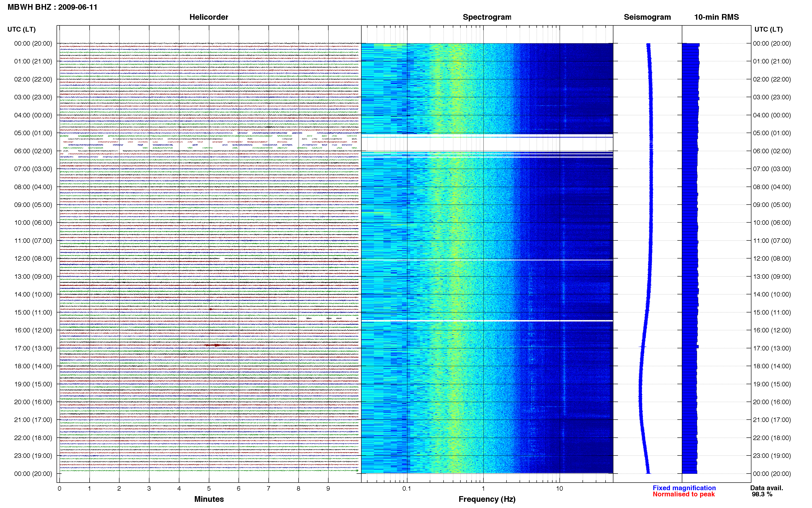This screenshot has height=508, width=812.
Task: Click minute tick label 7 on helicorder axis
Action: coord(269,489)
